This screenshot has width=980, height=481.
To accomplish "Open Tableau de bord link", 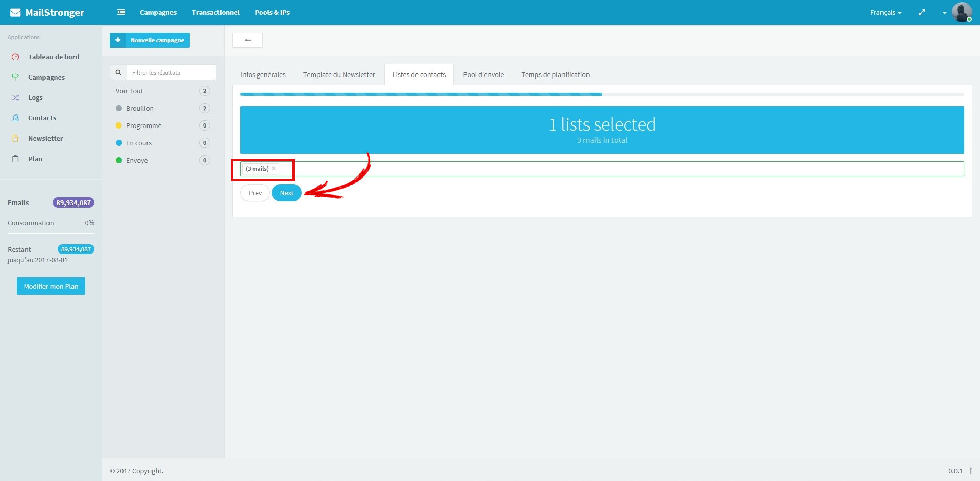I will click(54, 57).
